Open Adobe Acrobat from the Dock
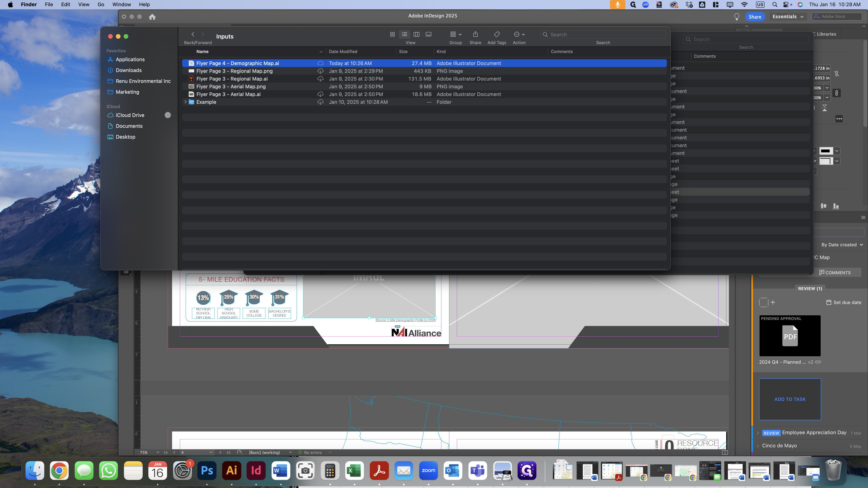The image size is (868, 488). pyautogui.click(x=379, y=471)
